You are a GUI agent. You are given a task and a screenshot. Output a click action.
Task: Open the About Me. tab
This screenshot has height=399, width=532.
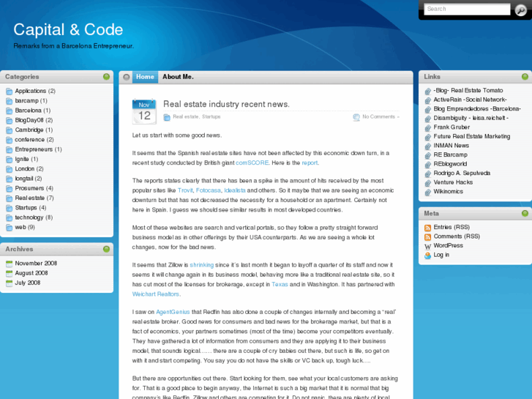click(178, 77)
